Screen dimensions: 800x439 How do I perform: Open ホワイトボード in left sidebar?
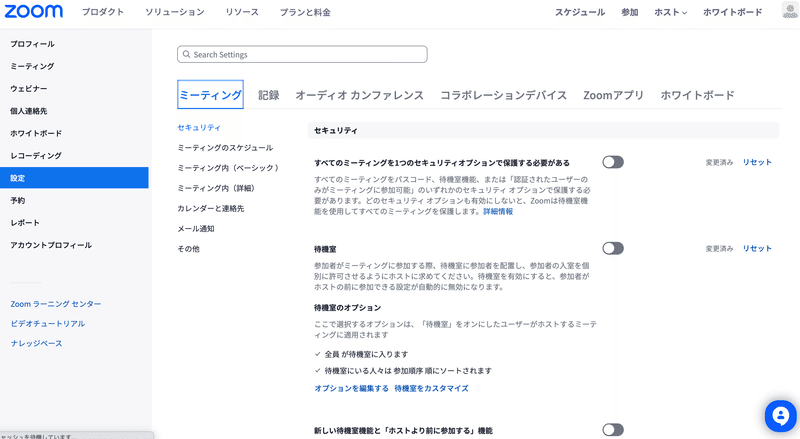(36, 133)
